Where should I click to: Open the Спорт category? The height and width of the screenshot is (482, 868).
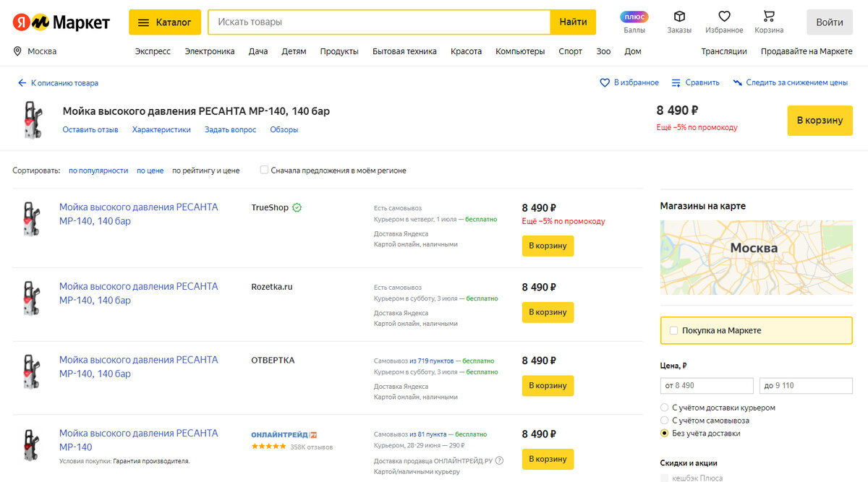point(571,51)
